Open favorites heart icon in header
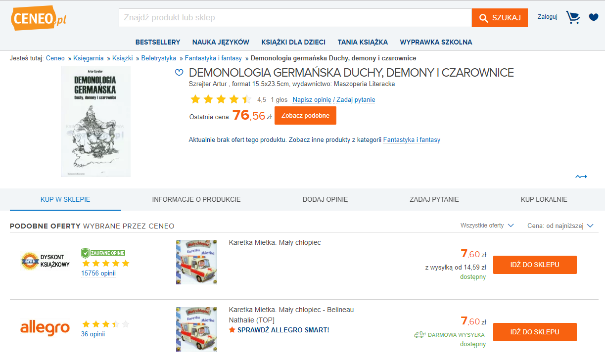 [594, 17]
